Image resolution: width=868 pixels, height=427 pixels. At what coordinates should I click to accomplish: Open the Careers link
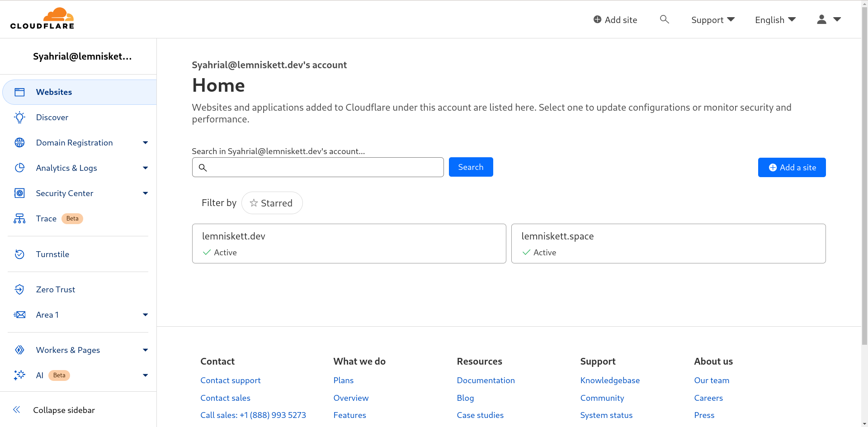708,398
